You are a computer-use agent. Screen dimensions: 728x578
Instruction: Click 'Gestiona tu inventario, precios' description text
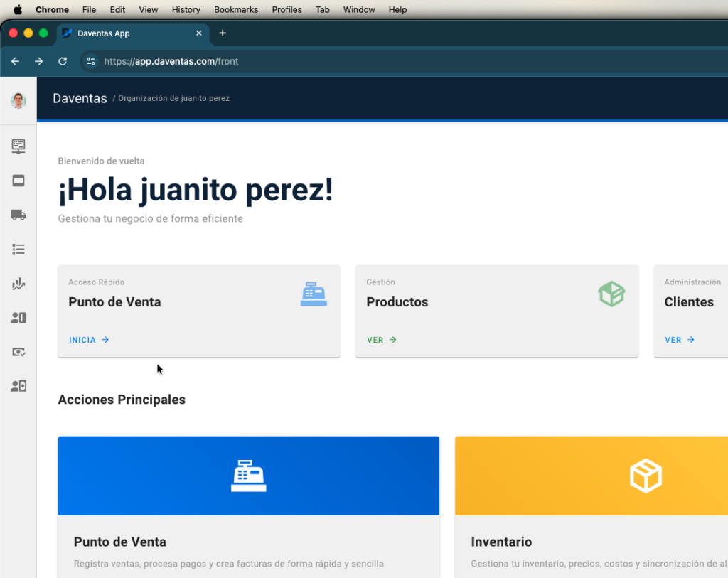click(x=599, y=564)
